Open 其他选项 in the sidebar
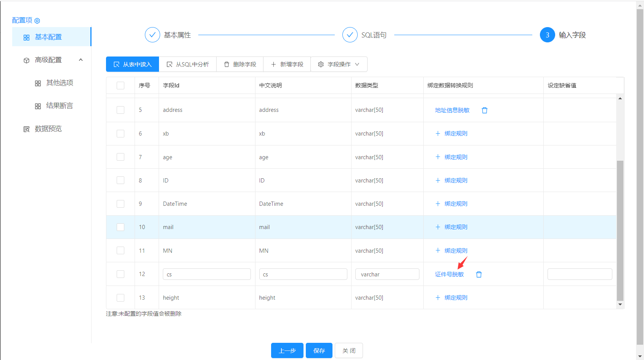The height and width of the screenshot is (360, 644). (59, 83)
